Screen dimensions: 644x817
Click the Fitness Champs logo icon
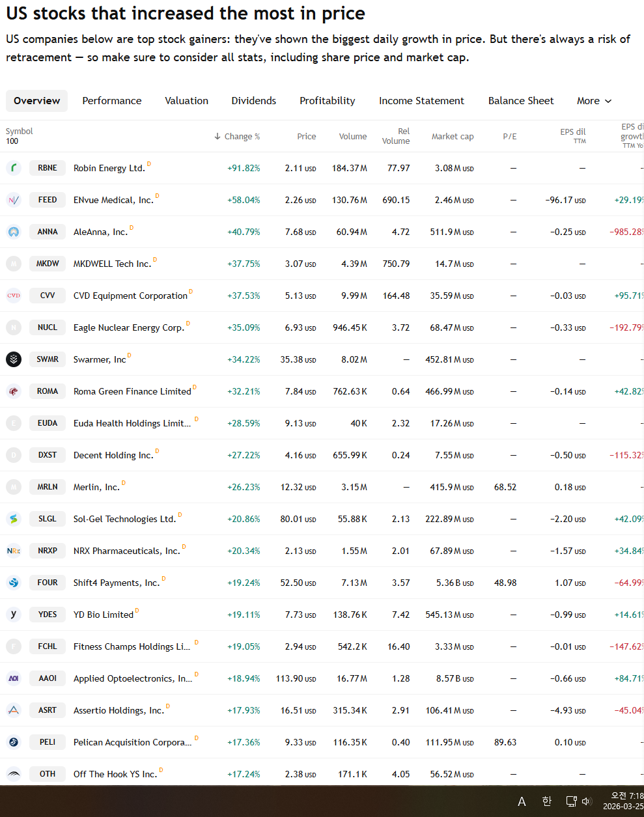pyautogui.click(x=14, y=646)
